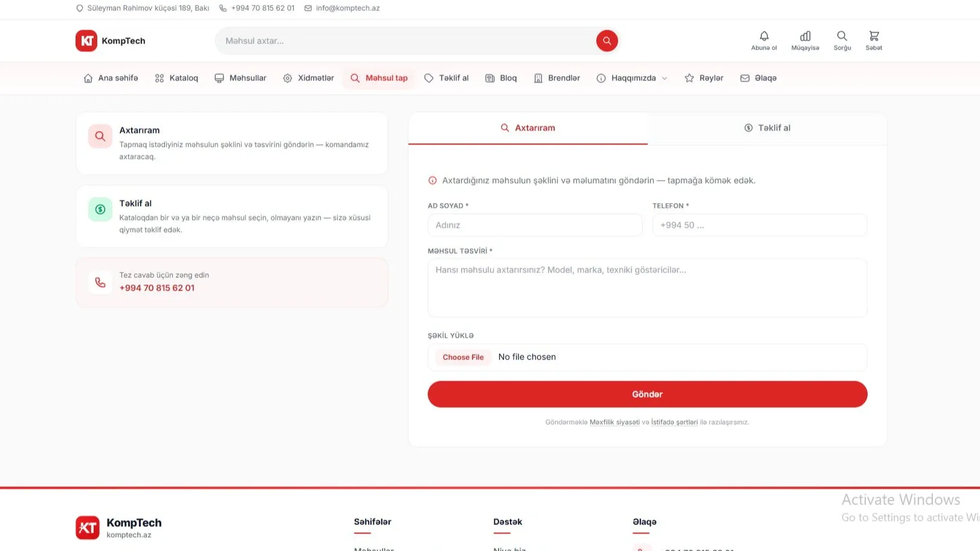Expand the Haqqımızda dropdown chevron
Viewport: 980px width, 551px height.
point(665,78)
